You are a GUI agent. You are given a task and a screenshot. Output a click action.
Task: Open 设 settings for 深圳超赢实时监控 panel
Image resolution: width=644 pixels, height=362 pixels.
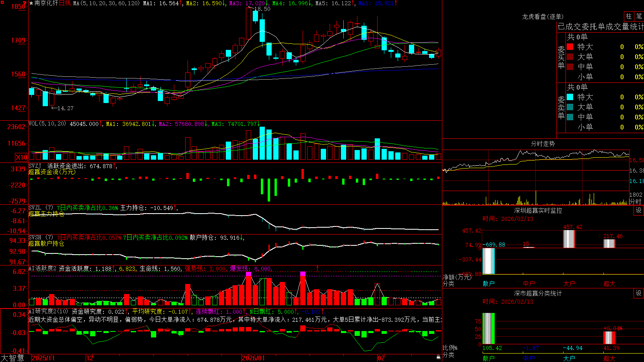coord(639,210)
